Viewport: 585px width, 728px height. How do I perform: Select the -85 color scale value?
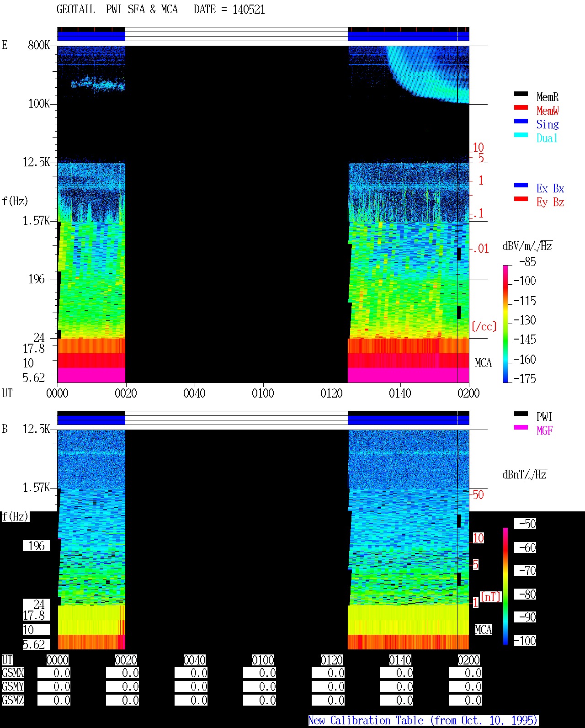tap(527, 262)
